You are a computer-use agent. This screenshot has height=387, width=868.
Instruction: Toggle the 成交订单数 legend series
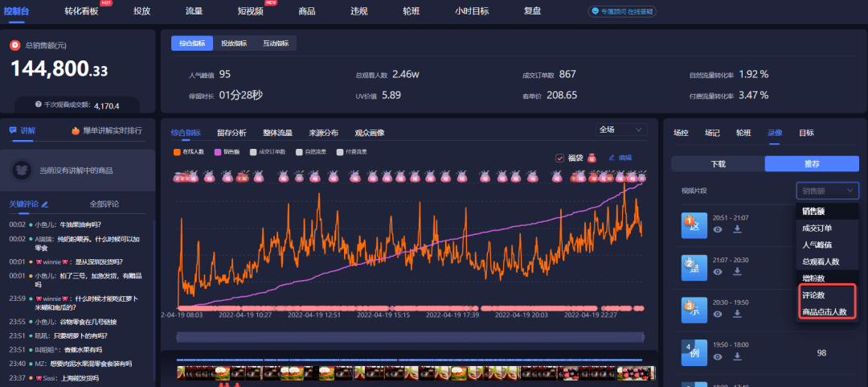click(x=268, y=151)
